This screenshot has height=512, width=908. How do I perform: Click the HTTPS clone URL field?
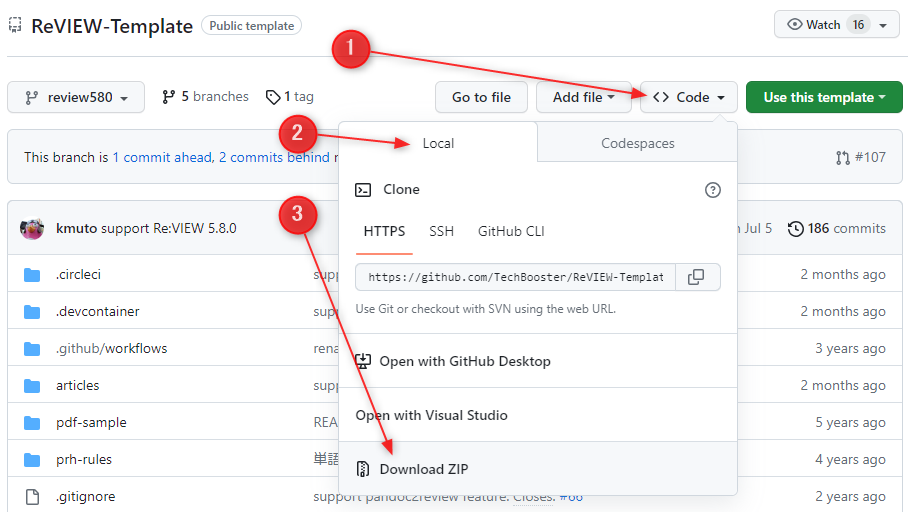point(515,277)
